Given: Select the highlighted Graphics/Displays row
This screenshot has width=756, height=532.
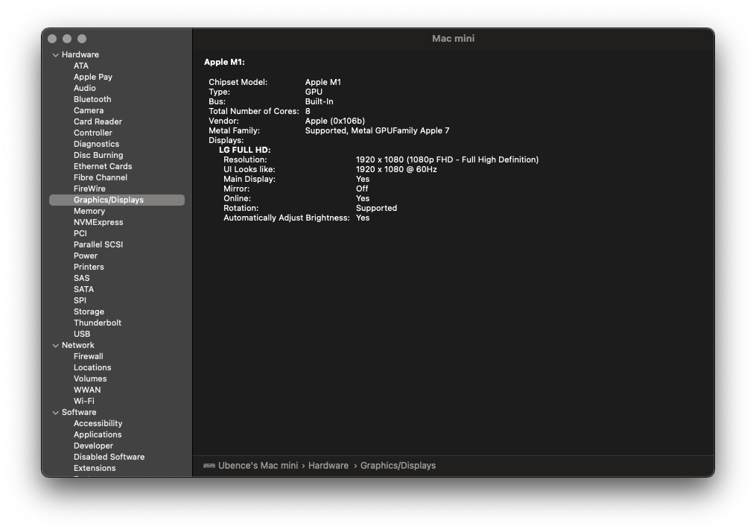Looking at the screenshot, I should coord(117,200).
